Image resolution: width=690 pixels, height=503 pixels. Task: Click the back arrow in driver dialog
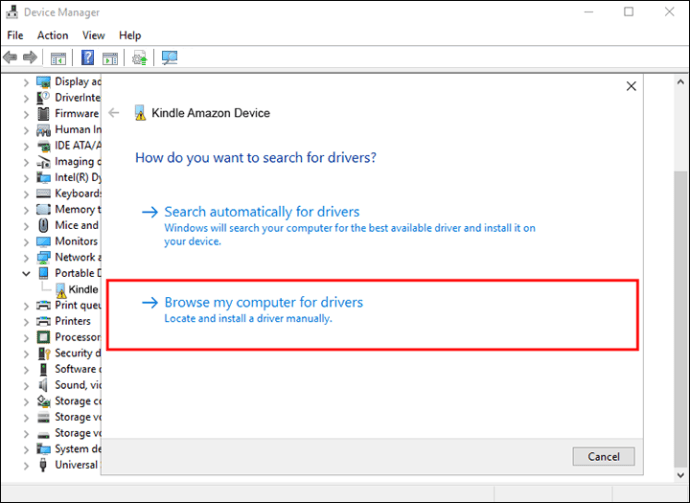(114, 113)
